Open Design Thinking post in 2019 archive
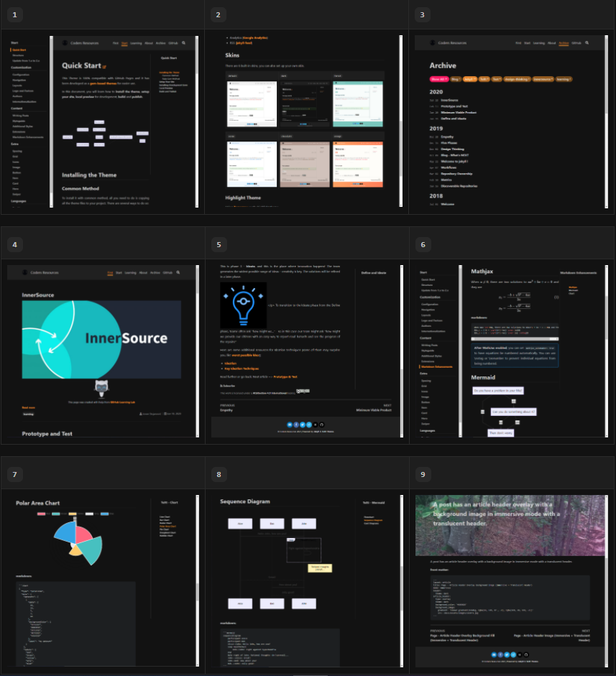 (452, 149)
